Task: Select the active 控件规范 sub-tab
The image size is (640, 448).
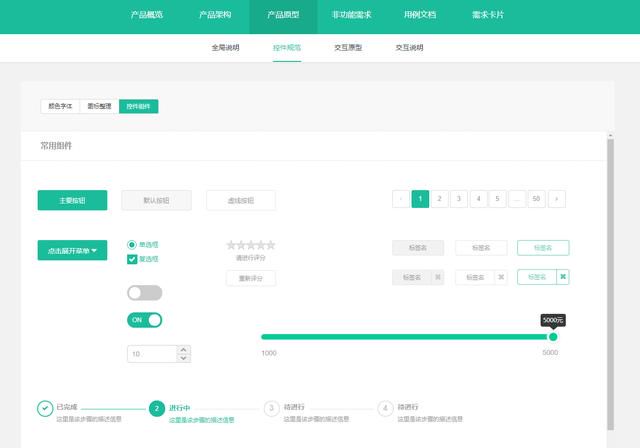Action: click(287, 48)
